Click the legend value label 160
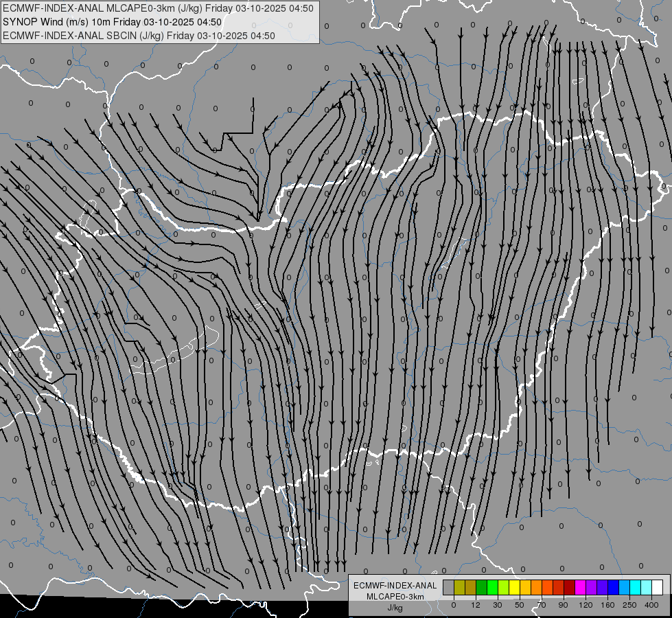 (607, 605)
